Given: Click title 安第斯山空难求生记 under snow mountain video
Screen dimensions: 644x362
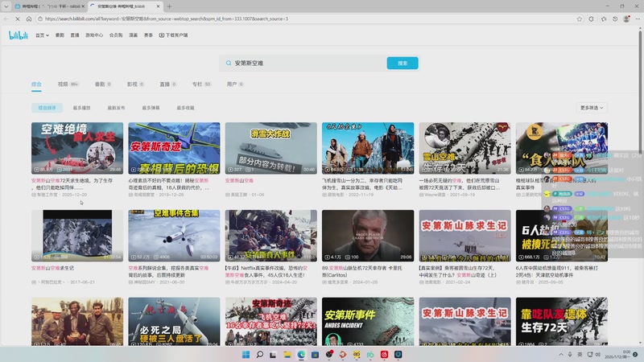Looking at the screenshot, I should [52, 268].
